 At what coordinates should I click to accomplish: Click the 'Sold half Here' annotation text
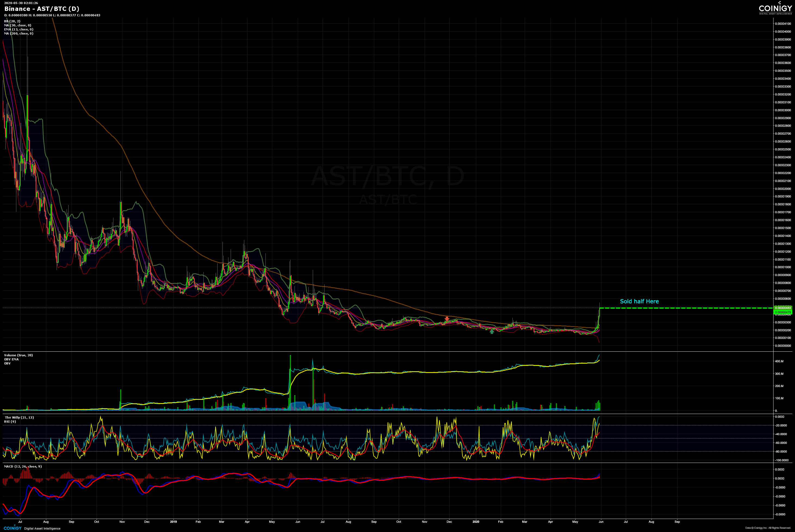pyautogui.click(x=639, y=301)
